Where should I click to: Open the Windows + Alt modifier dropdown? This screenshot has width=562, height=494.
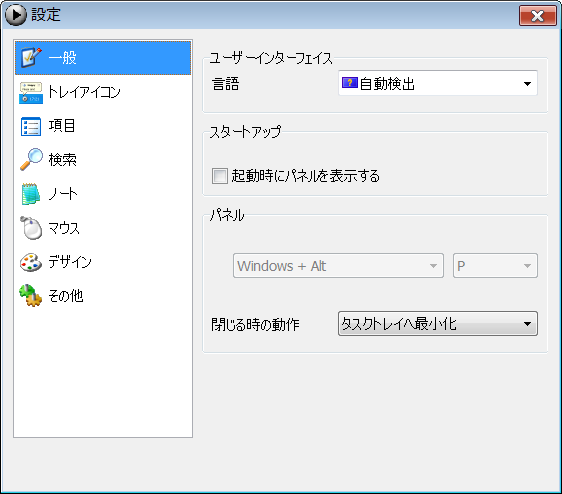(338, 266)
